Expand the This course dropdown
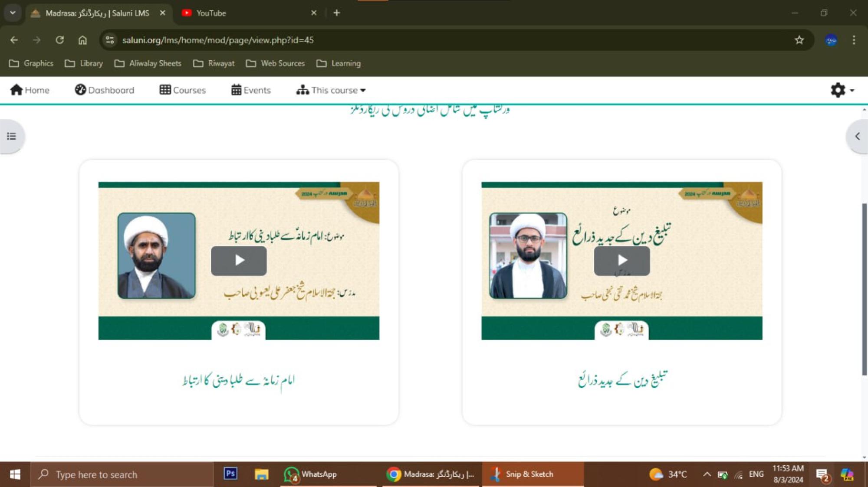The width and height of the screenshot is (868, 487). click(331, 90)
